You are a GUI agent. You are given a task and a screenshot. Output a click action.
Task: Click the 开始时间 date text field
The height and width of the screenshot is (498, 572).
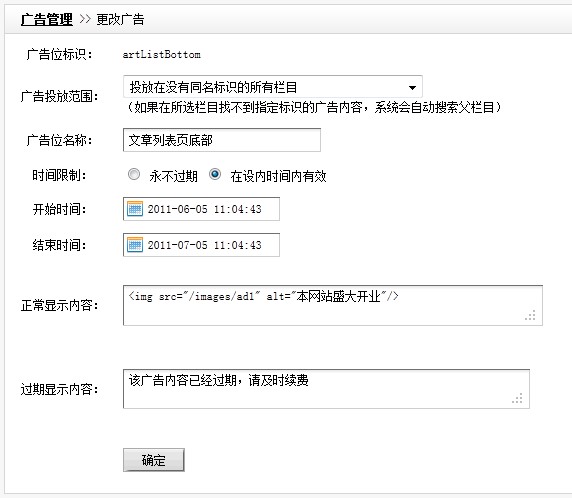(201, 209)
